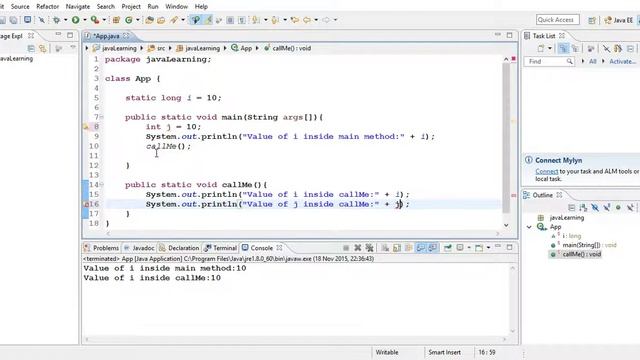Collapse the App class in Outline
This screenshot has height=360, width=640.
[529, 227]
